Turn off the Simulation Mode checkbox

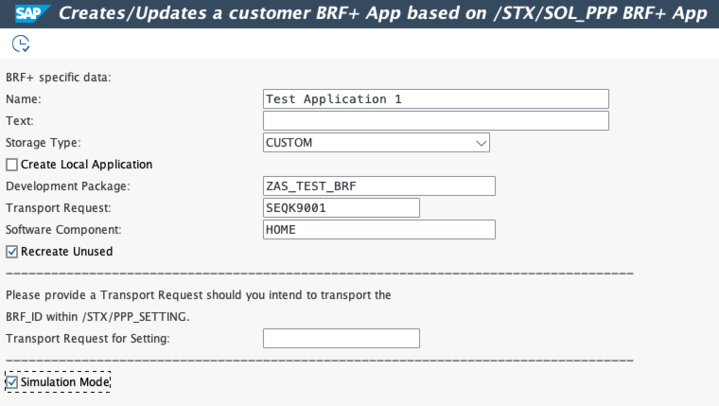[12, 383]
